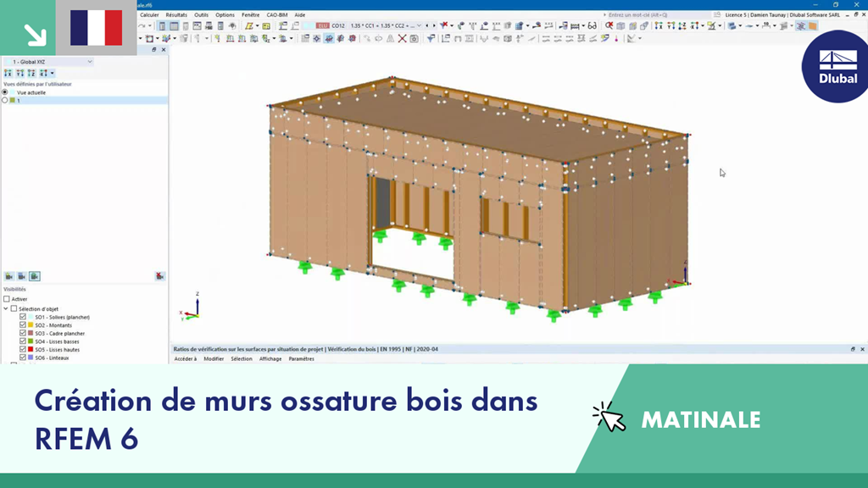The image size is (868, 488).
Task: Click view in Y direction icon in navigator
Action: [x=20, y=73]
